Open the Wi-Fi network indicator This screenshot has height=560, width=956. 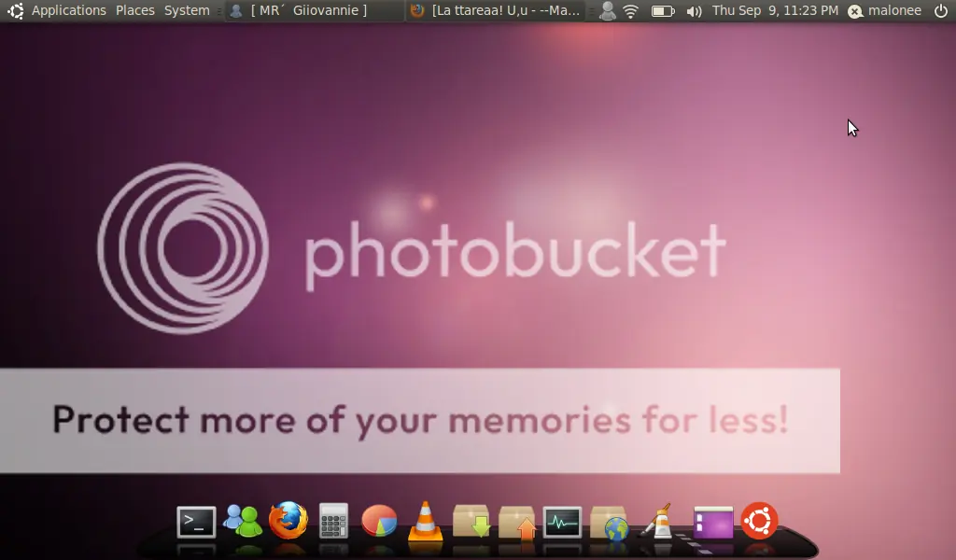(631, 11)
